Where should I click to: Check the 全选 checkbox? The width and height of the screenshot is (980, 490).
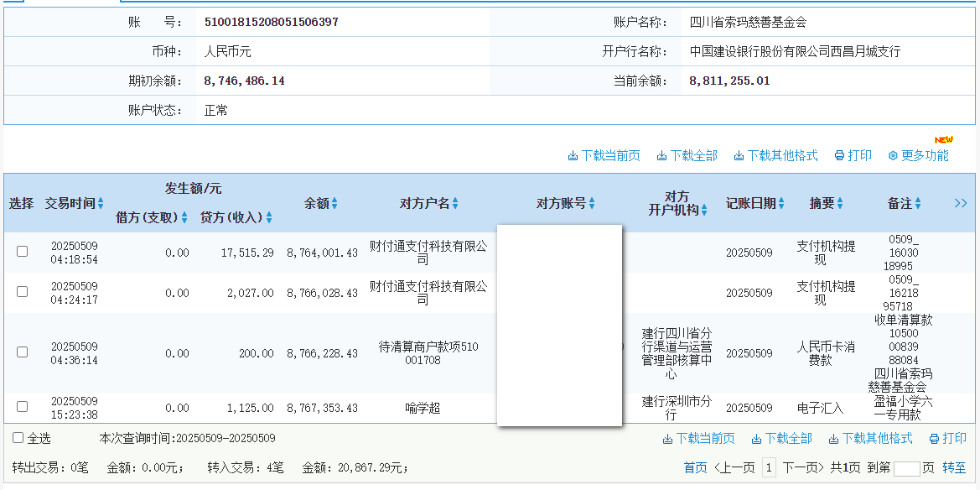(18, 437)
